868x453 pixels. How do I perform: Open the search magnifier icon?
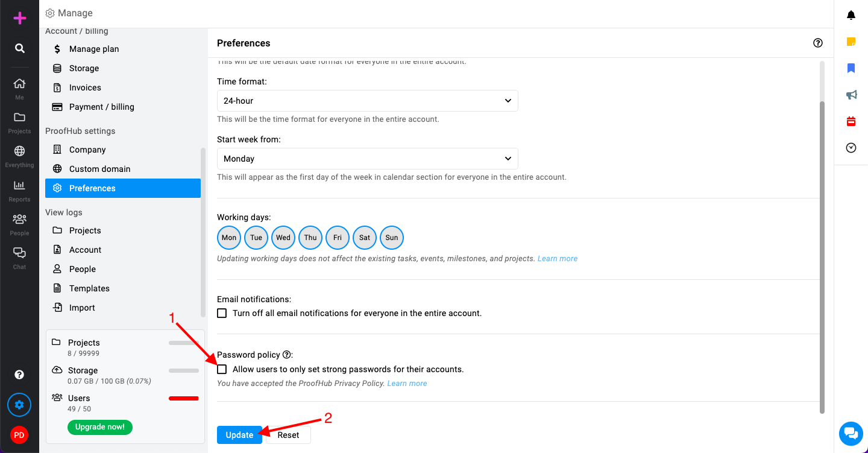pyautogui.click(x=20, y=48)
